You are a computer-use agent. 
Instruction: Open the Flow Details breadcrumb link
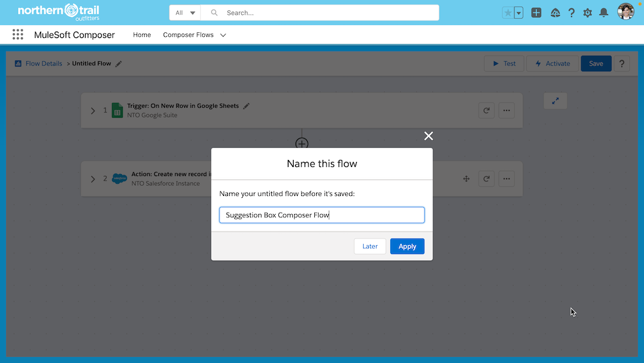pos(44,64)
